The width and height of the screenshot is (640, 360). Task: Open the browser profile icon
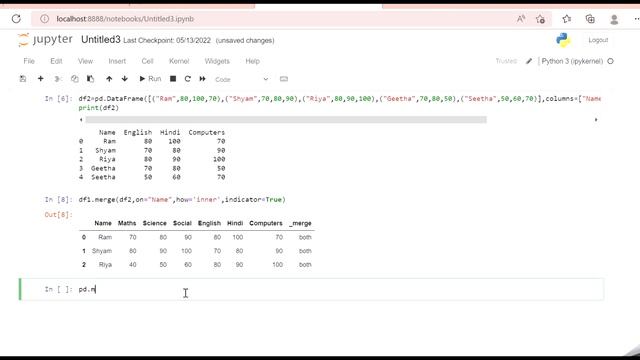614,19
